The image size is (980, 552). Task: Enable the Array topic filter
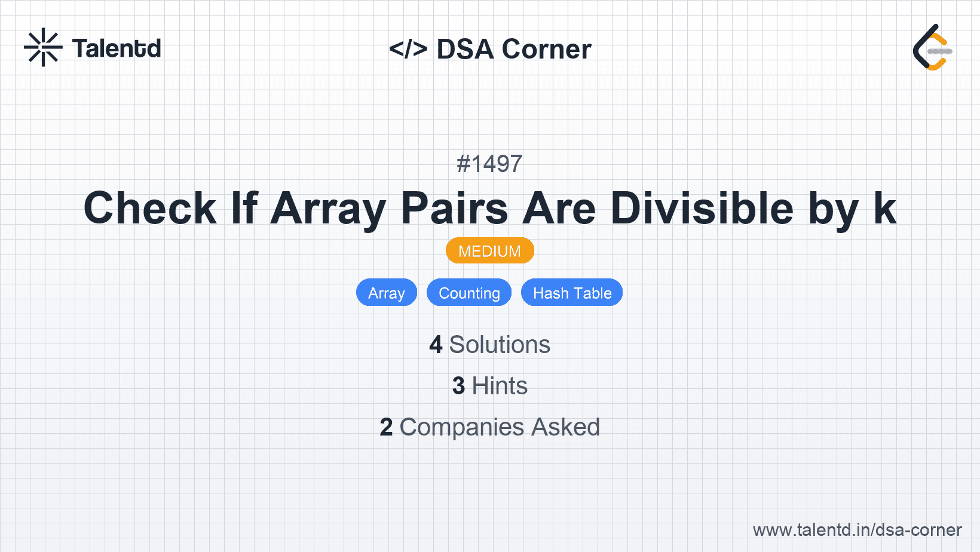(x=386, y=293)
